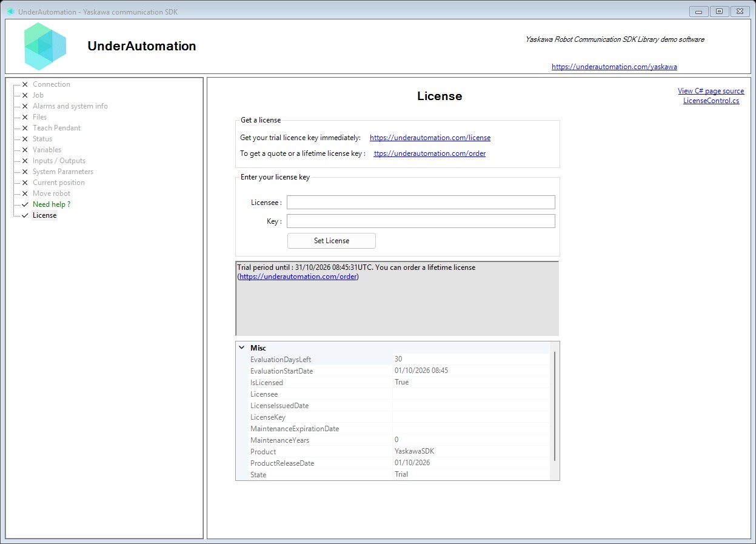This screenshot has width=756, height=544.
Task: Select the Licensee property row in grid
Action: click(x=393, y=394)
